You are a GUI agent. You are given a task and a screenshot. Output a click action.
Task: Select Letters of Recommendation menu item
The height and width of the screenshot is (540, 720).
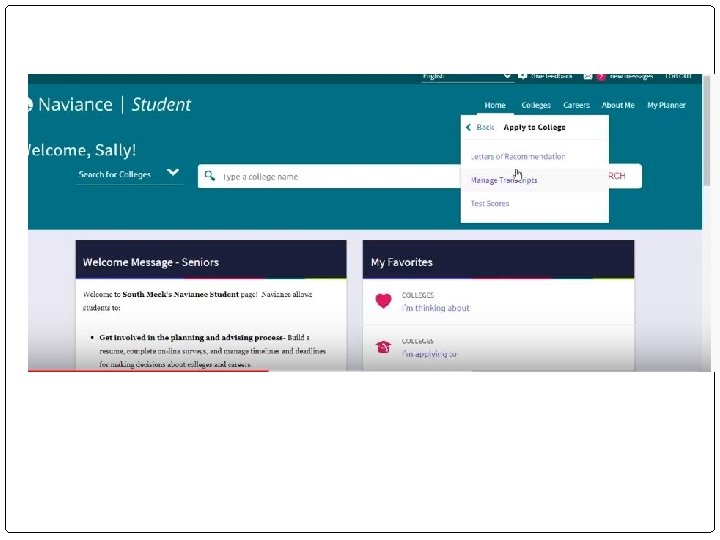[x=518, y=157]
